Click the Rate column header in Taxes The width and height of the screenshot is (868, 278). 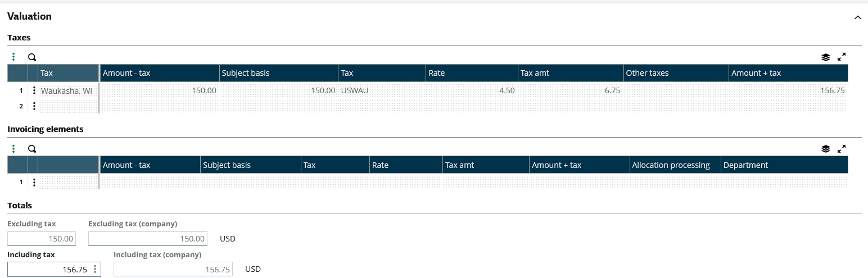click(472, 73)
